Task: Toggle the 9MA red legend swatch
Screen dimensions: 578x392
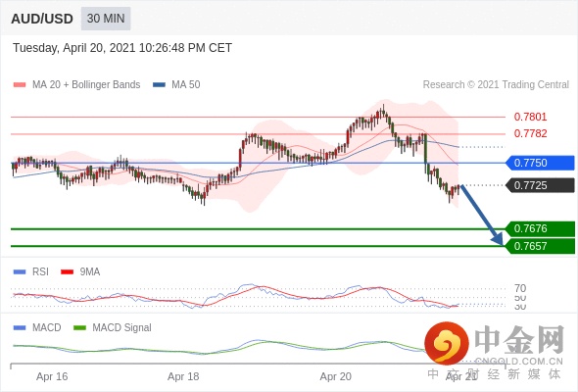Action: (x=67, y=272)
